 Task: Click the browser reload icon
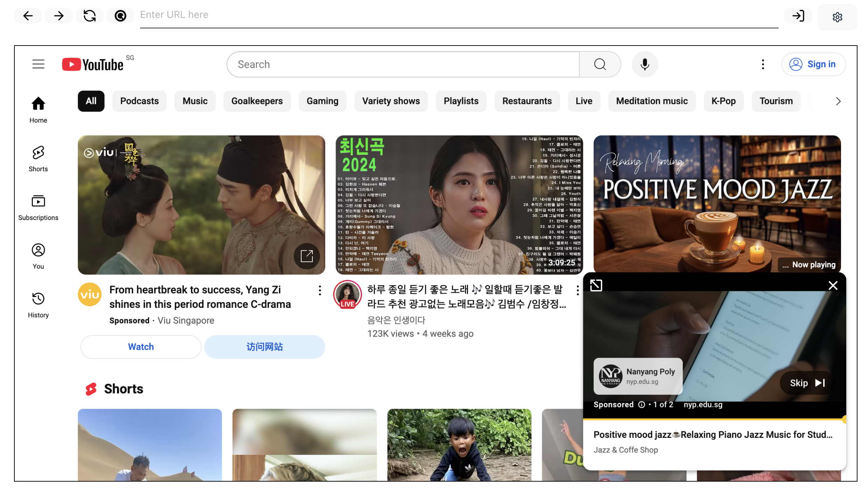[x=90, y=16]
